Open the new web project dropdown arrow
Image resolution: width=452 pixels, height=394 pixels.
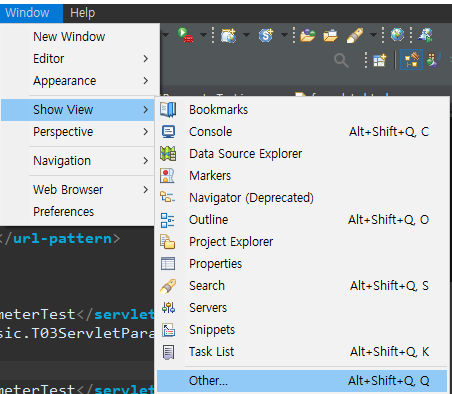coord(246,35)
